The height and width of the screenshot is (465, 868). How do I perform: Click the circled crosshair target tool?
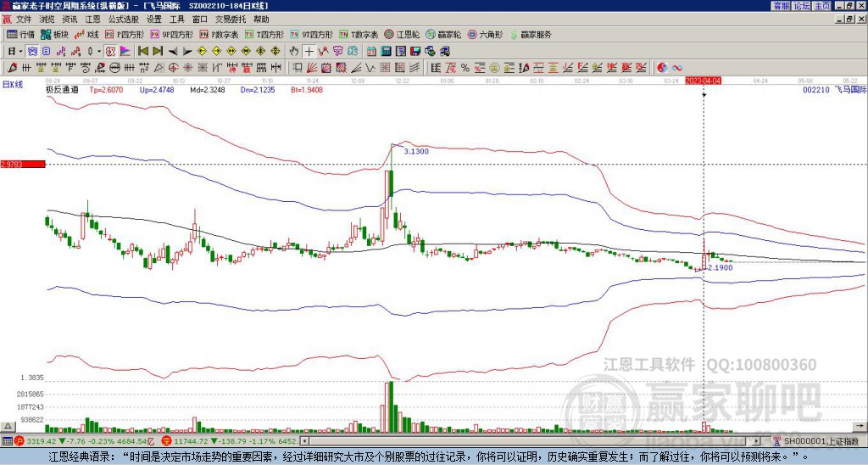(x=173, y=68)
